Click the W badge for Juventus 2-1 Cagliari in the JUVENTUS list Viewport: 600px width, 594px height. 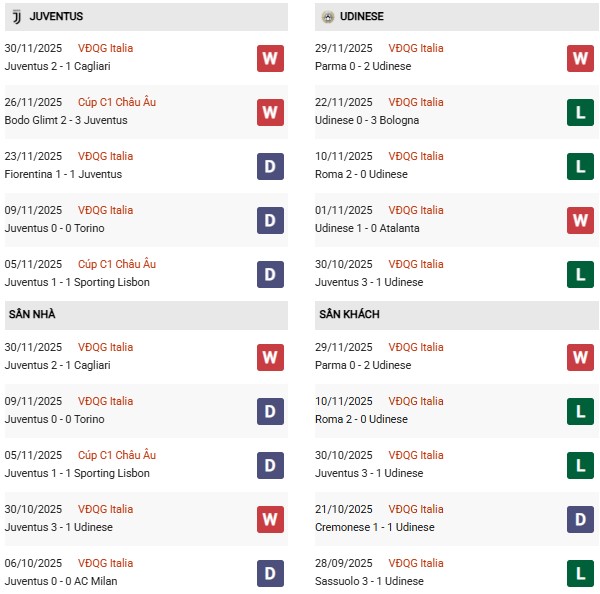coord(270,58)
